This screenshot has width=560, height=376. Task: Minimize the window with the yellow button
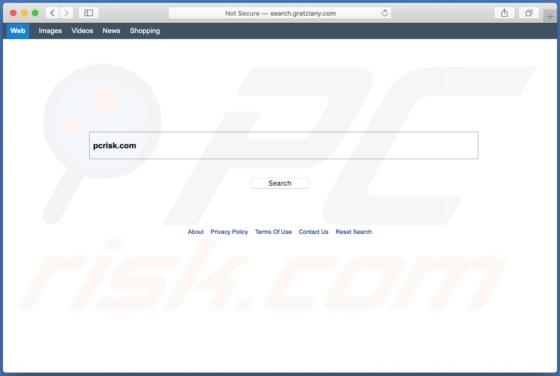[x=24, y=13]
